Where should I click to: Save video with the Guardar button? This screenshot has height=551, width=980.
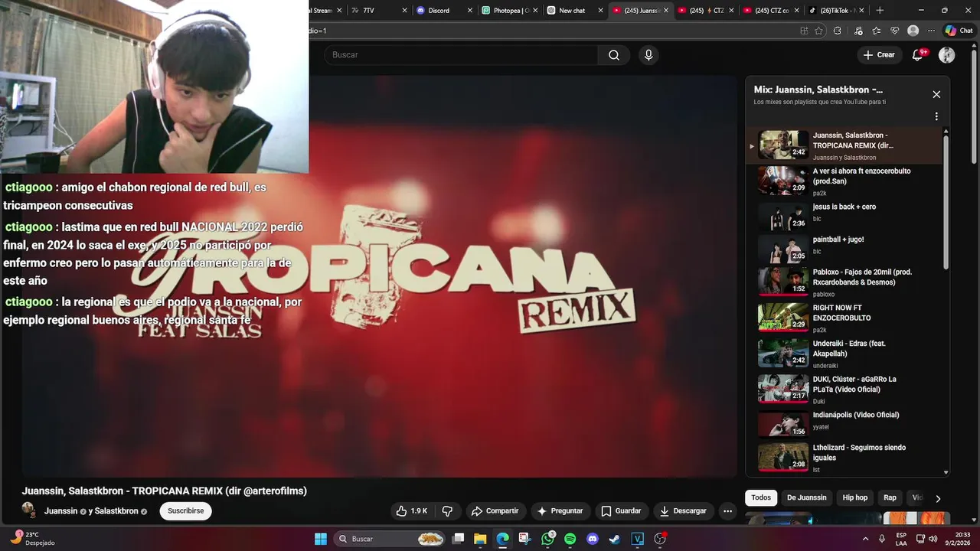[621, 511]
